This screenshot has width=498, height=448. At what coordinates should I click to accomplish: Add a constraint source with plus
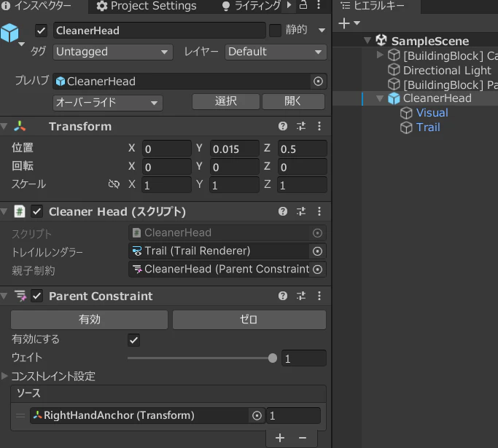pyautogui.click(x=280, y=438)
